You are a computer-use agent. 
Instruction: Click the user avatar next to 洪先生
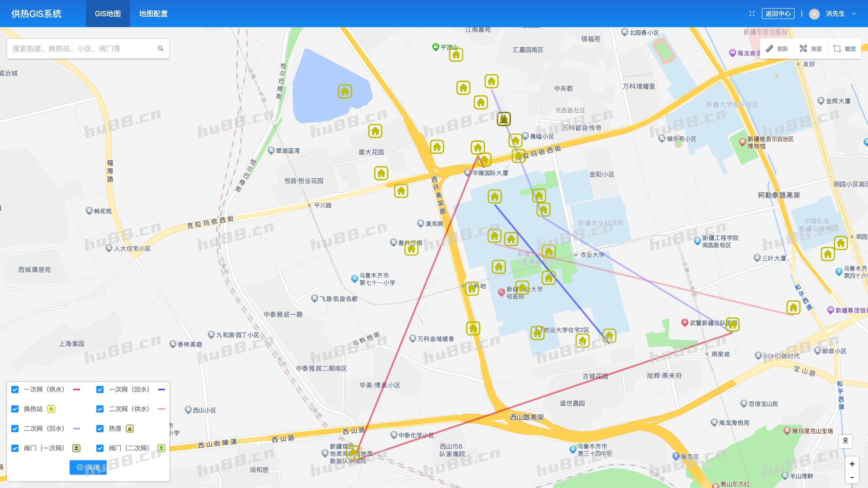(x=814, y=14)
